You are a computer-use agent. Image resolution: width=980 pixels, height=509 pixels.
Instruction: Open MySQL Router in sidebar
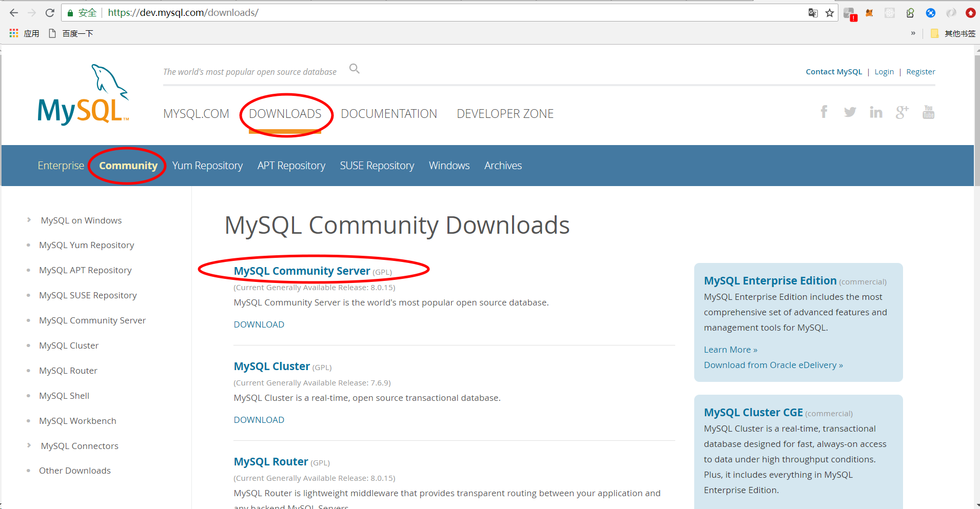coord(68,371)
